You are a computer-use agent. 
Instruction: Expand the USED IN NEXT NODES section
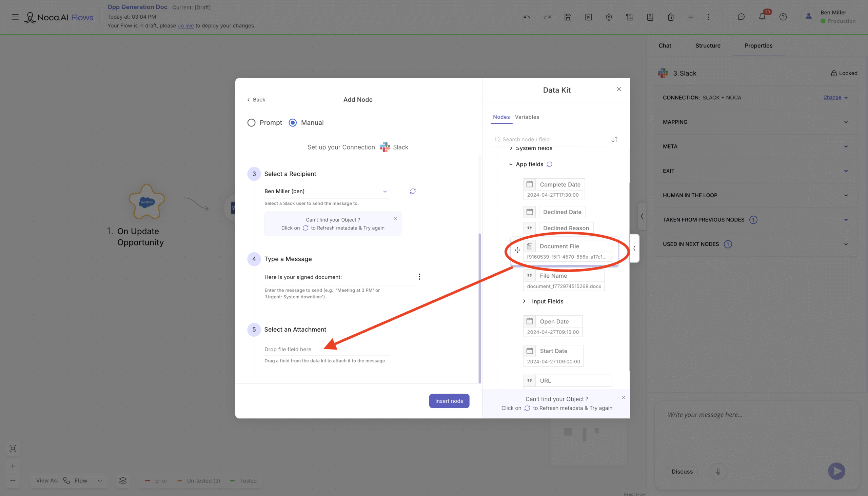(x=755, y=244)
